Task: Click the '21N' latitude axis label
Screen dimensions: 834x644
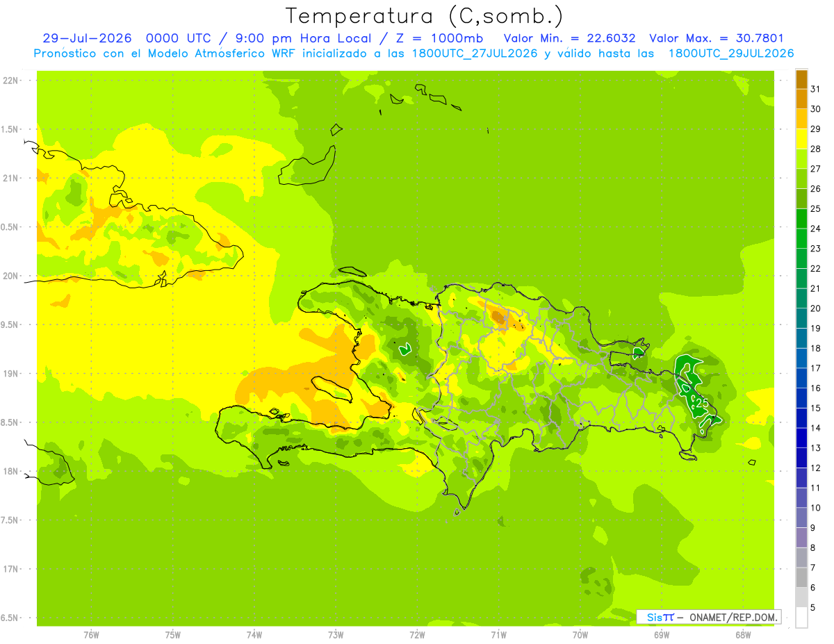Action: pos(11,179)
